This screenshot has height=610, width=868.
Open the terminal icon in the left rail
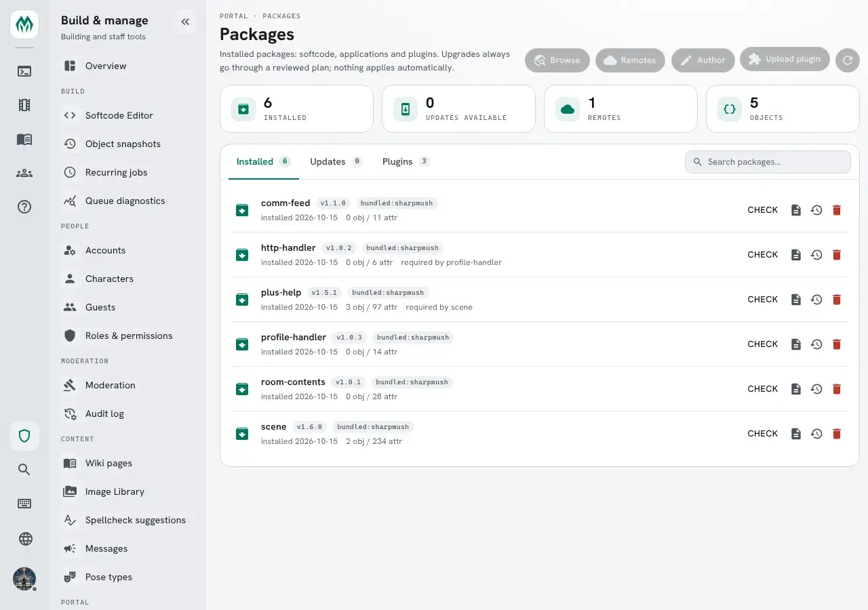(x=24, y=71)
